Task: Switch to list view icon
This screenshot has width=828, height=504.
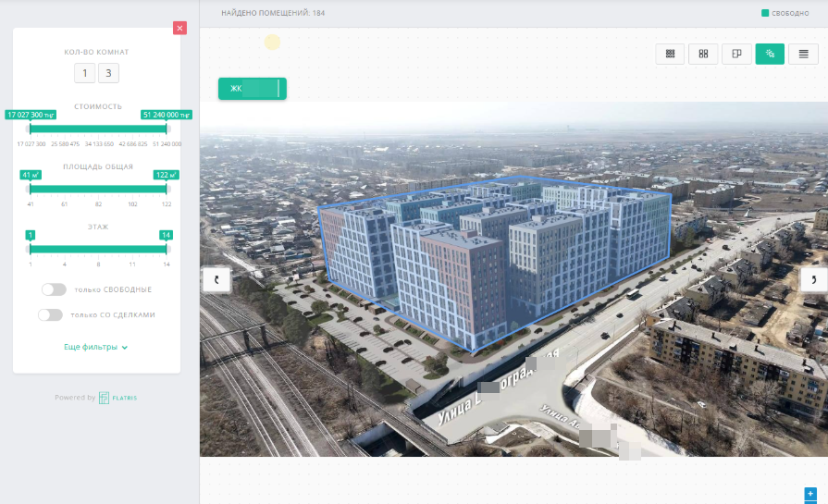Action: coord(803,54)
